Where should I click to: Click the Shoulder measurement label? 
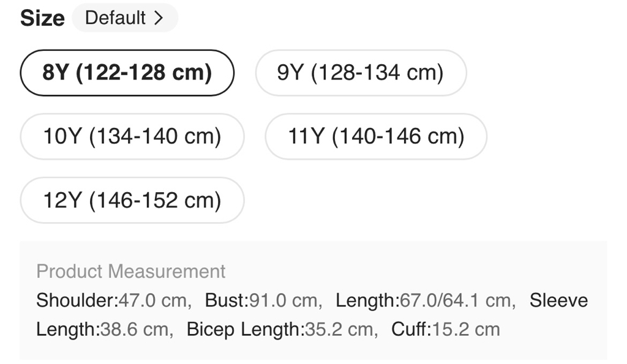tap(75, 300)
